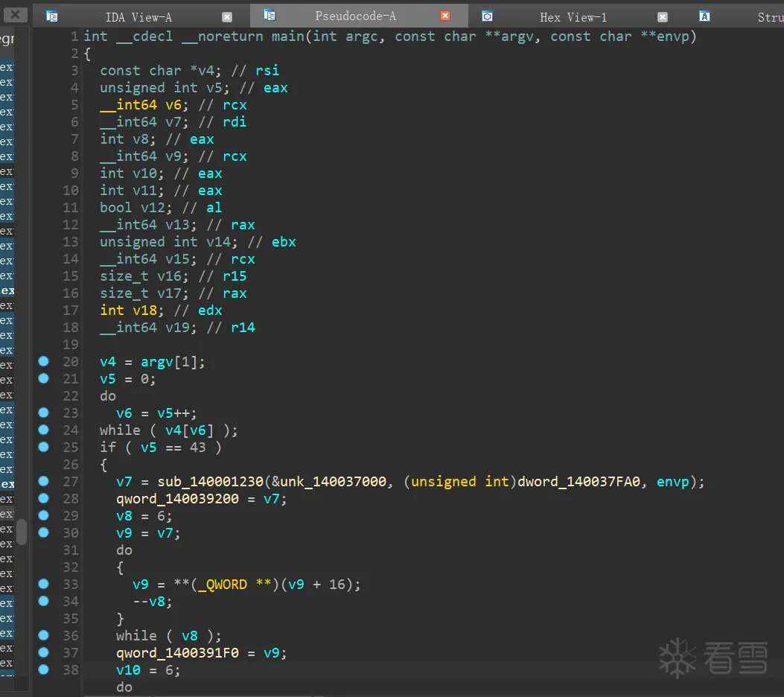This screenshot has height=697, width=784.
Task: Toggle breakpoint dot on line 38
Action: tap(43, 669)
